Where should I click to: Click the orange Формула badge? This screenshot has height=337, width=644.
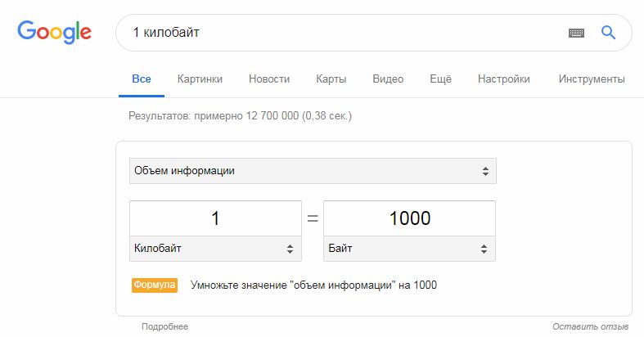155,285
